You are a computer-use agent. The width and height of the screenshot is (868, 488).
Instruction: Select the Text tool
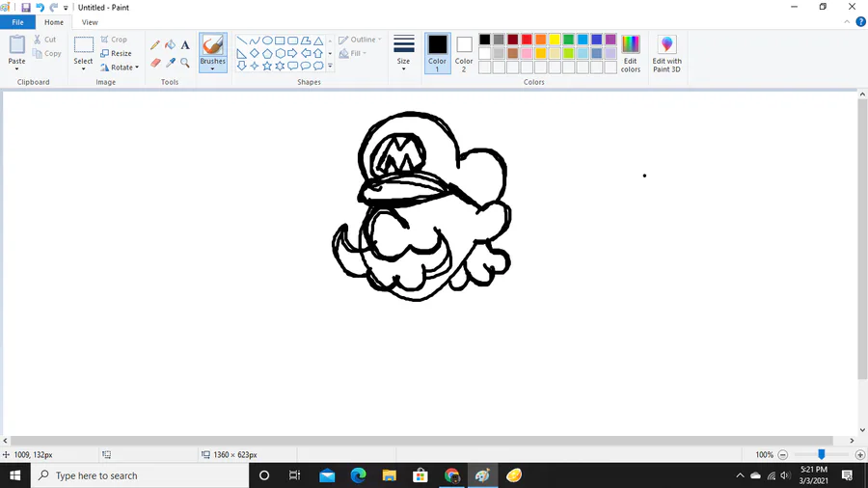click(x=185, y=45)
